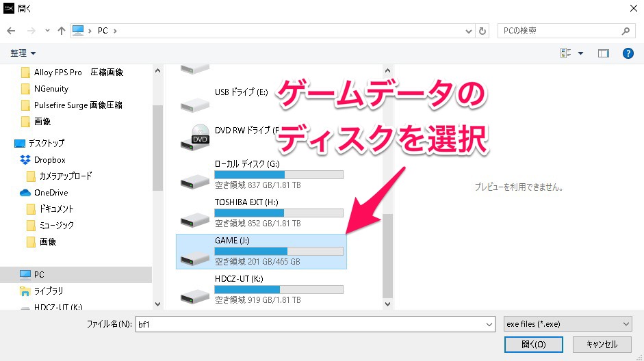The image size is (644, 361).
Task: Select ライブラリ in navigation pane
Action: click(x=42, y=291)
